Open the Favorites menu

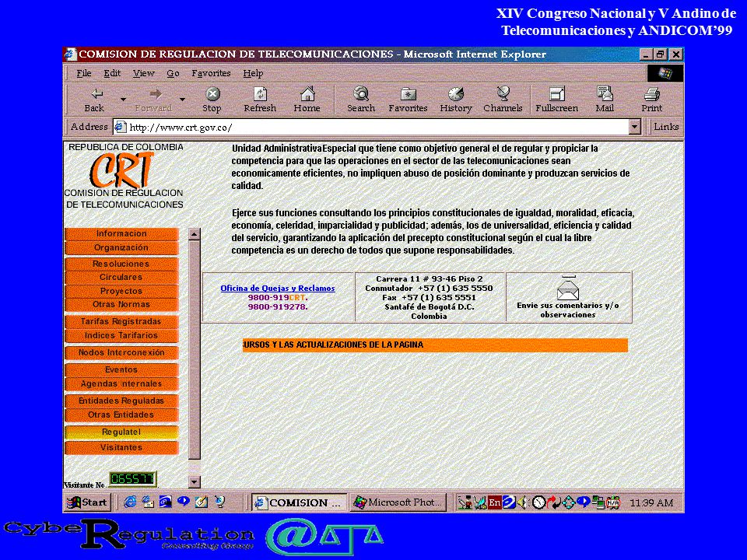[211, 73]
